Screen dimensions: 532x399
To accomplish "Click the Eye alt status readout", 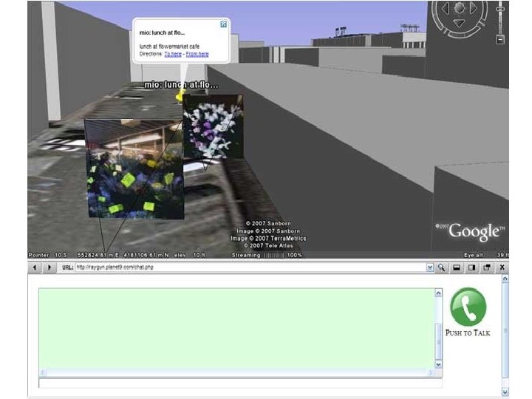I will point(486,255).
